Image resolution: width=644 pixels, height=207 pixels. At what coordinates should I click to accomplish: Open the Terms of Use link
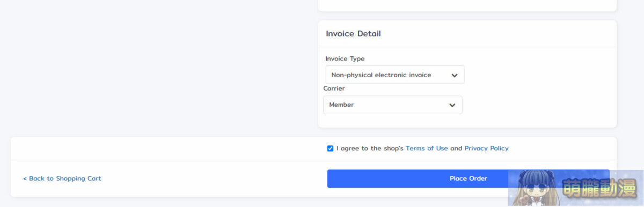tap(427, 149)
